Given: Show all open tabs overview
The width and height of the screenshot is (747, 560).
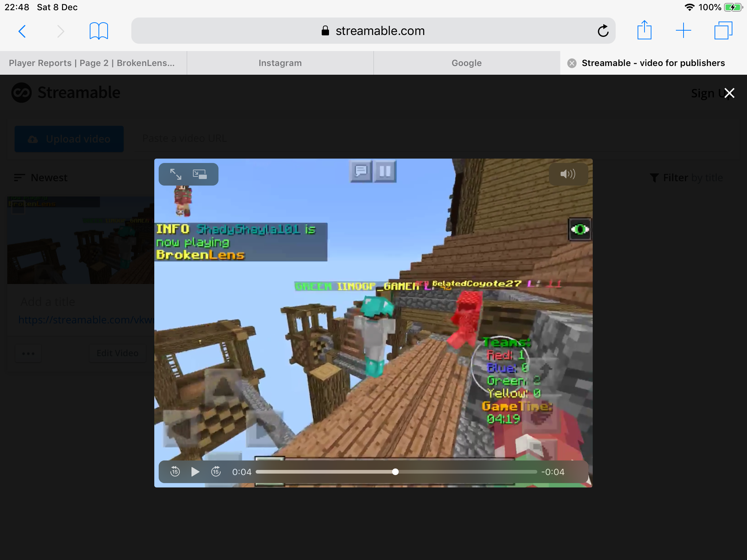Looking at the screenshot, I should click(x=723, y=31).
